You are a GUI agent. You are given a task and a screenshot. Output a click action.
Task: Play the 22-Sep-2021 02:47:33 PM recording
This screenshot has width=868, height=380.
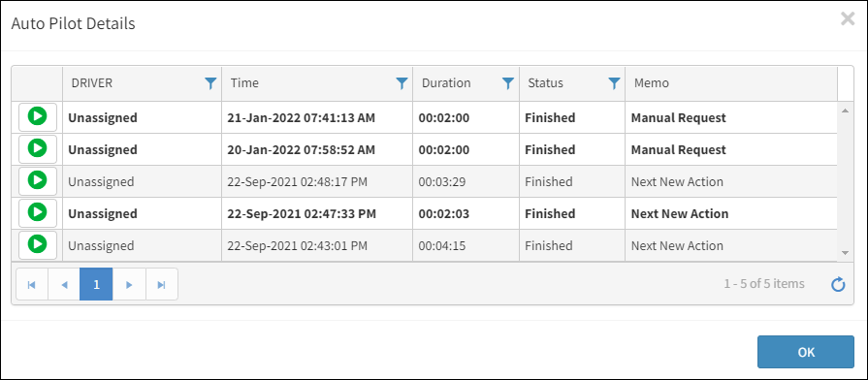[x=38, y=213]
